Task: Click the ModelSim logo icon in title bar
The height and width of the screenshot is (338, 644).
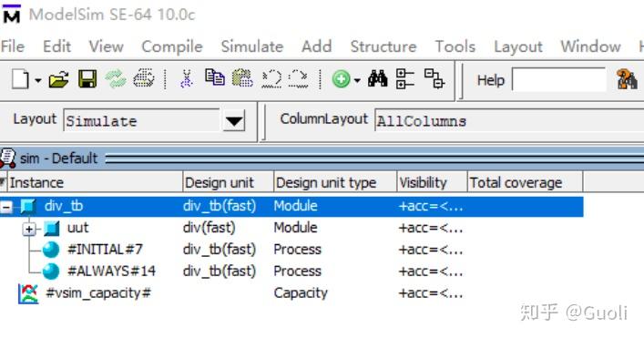Action: click(x=12, y=14)
